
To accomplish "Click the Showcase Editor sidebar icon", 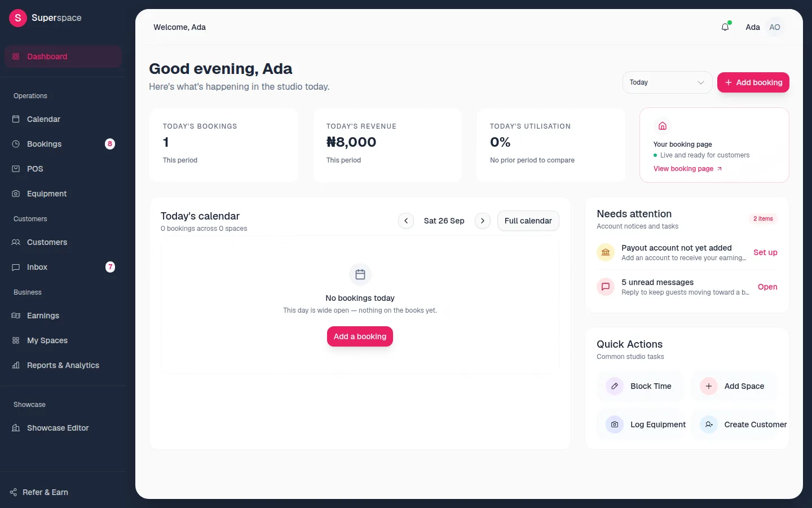I will [16, 428].
